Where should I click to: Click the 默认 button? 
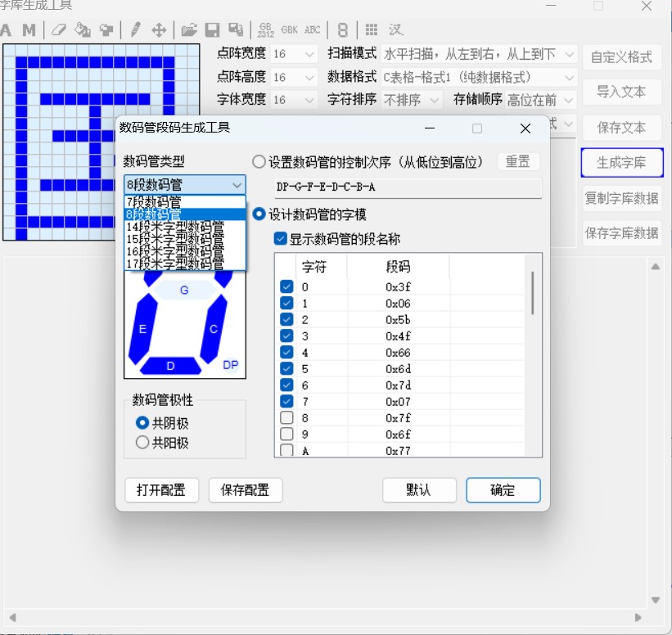click(419, 489)
